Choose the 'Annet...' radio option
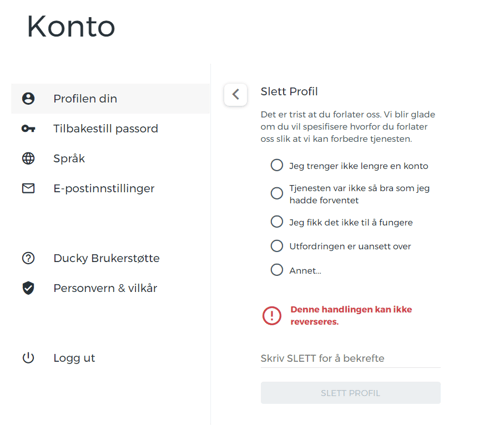This screenshot has width=484, height=436. (277, 270)
